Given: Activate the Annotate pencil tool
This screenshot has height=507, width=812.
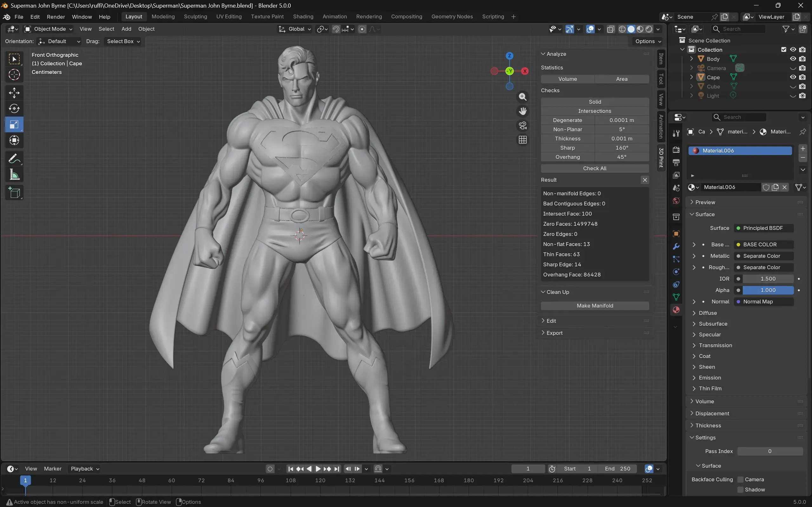Looking at the screenshot, I should [x=14, y=159].
